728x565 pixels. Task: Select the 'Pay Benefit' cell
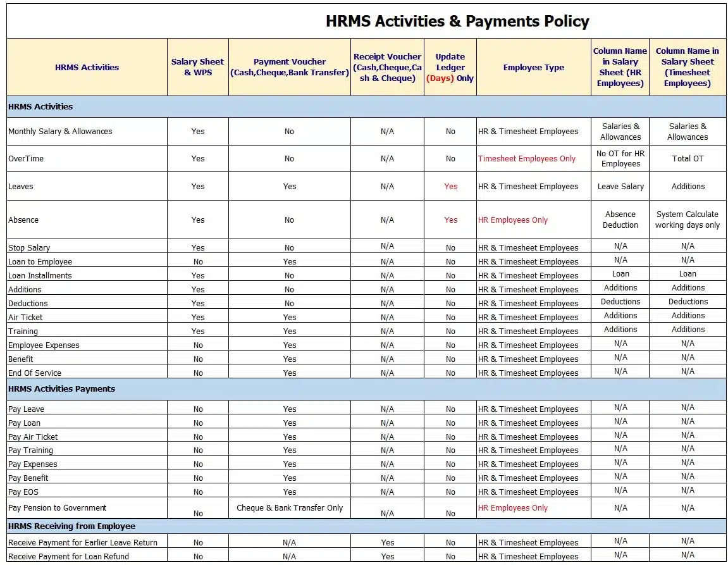pyautogui.click(x=87, y=478)
